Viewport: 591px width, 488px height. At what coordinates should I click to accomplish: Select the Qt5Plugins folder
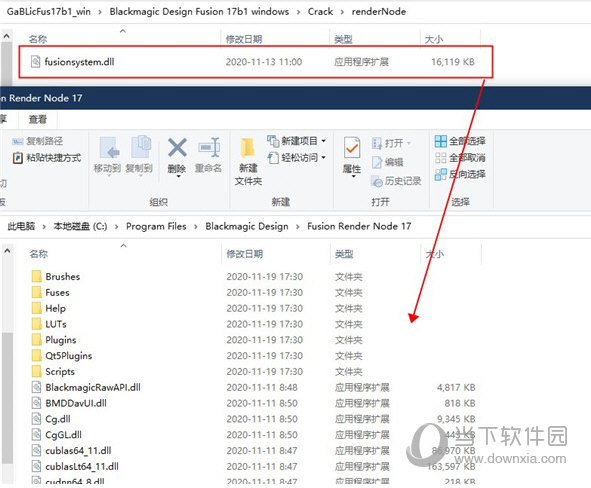coord(69,356)
